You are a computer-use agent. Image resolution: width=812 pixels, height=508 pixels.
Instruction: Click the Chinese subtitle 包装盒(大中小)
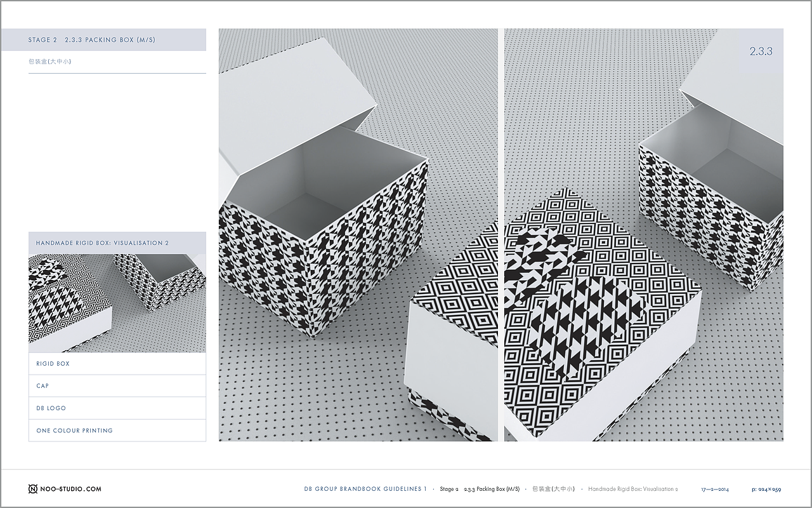click(x=49, y=62)
